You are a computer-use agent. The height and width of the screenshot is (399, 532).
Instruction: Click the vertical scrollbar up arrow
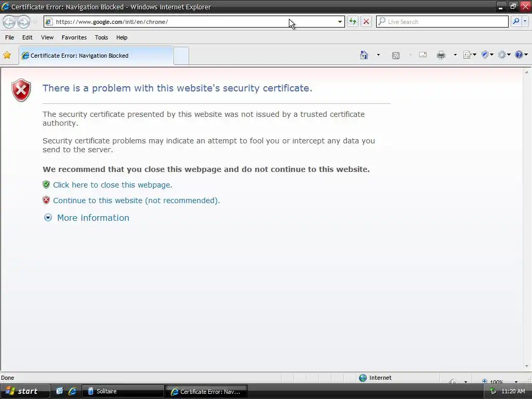tap(527, 72)
